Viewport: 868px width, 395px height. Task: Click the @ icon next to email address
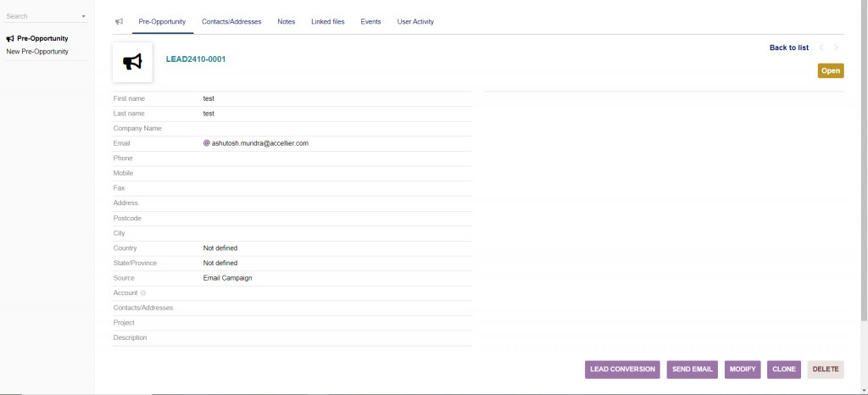[x=207, y=142]
